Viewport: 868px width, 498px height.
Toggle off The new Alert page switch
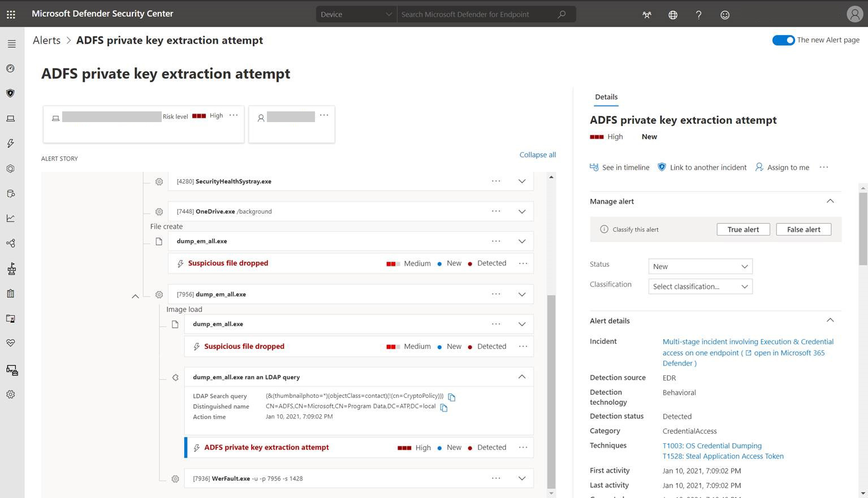783,40
